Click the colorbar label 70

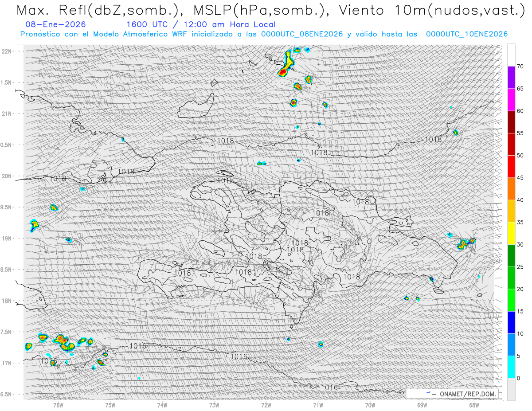click(520, 67)
